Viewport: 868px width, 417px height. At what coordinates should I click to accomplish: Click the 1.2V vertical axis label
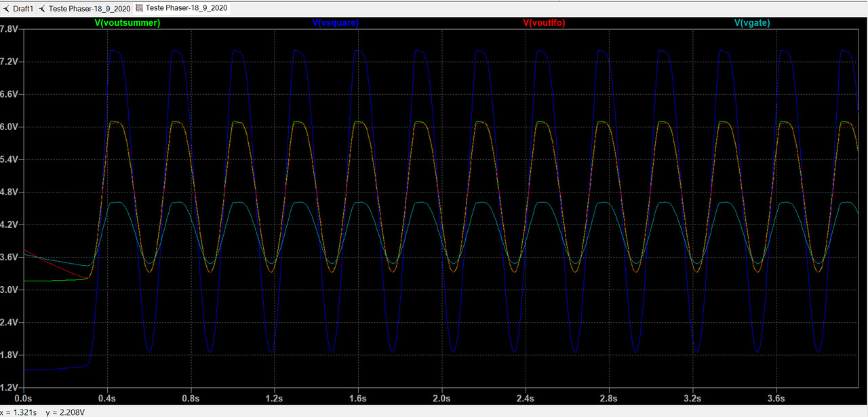pos(9,387)
